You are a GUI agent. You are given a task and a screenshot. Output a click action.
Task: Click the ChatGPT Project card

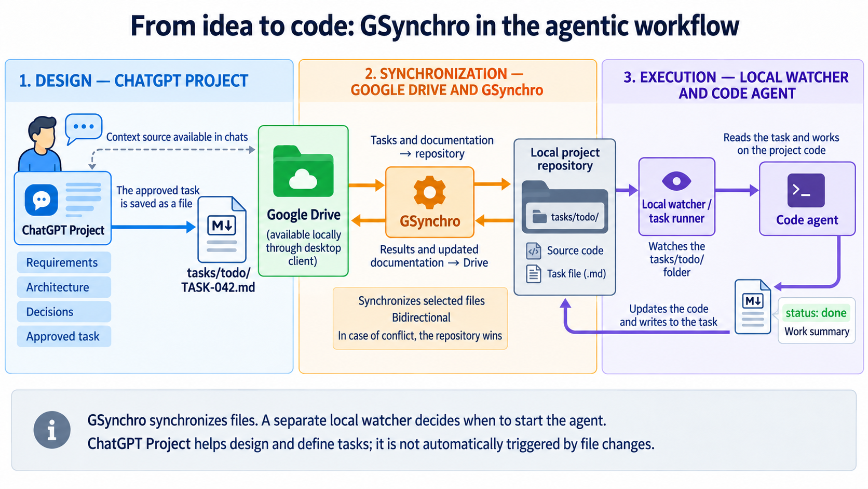point(63,208)
